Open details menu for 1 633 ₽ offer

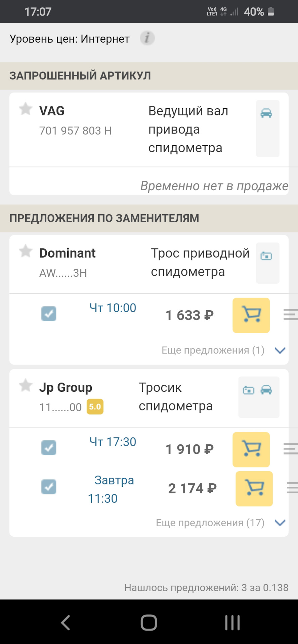pos(291,315)
